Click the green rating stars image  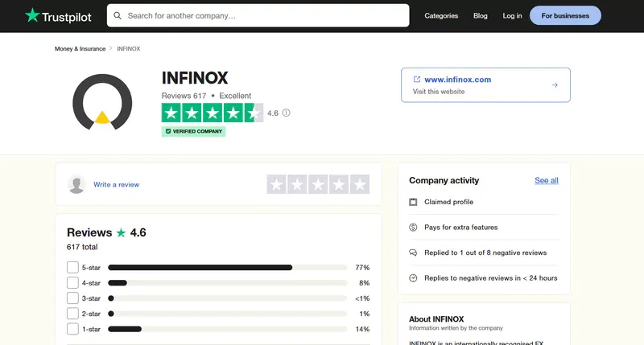(x=213, y=113)
